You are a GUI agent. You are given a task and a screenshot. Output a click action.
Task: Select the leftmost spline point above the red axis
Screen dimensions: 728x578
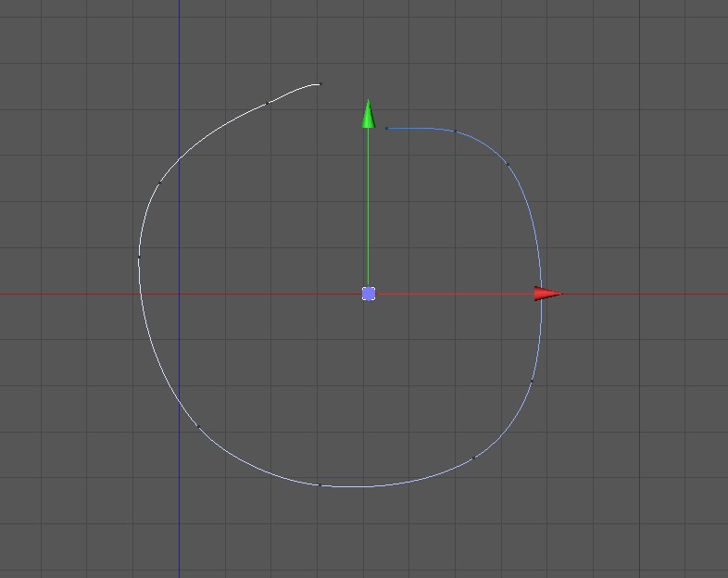(139, 257)
